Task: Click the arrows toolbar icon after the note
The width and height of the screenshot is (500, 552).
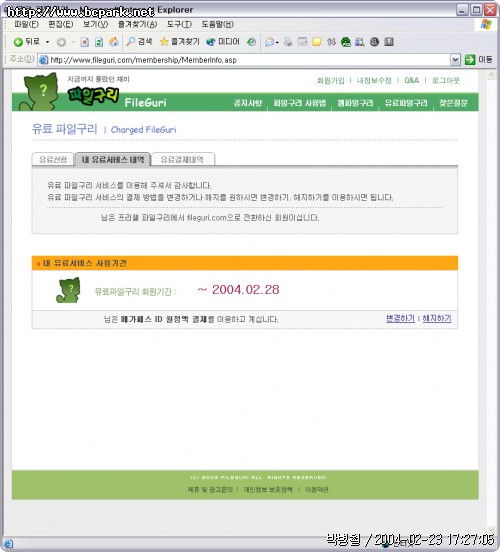Action: (x=331, y=42)
